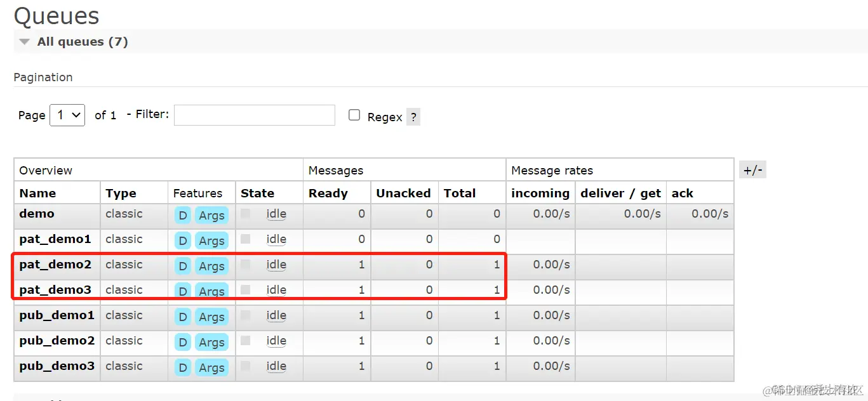Click the Args badge in pub_demo2 row
Image resolution: width=868 pixels, height=401 pixels.
211,343
